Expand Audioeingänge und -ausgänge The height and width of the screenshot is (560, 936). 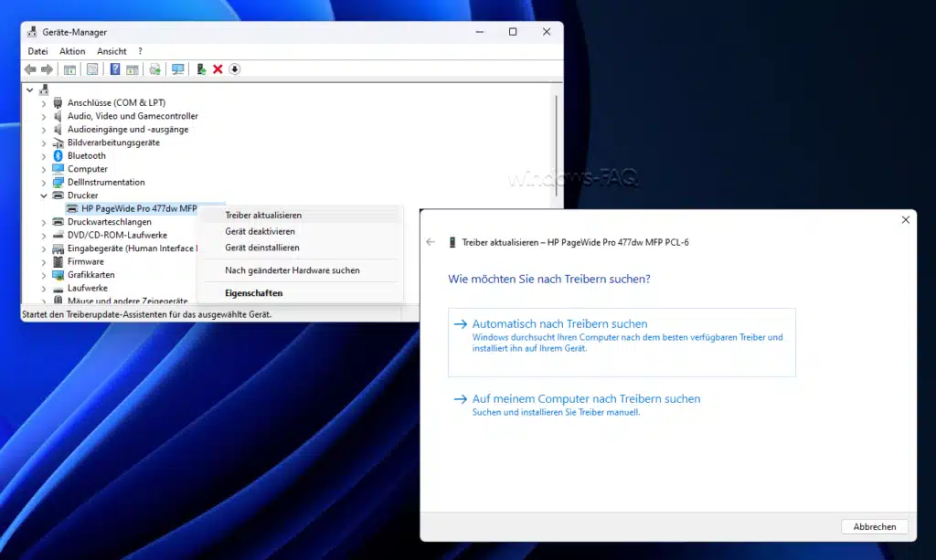click(x=44, y=130)
